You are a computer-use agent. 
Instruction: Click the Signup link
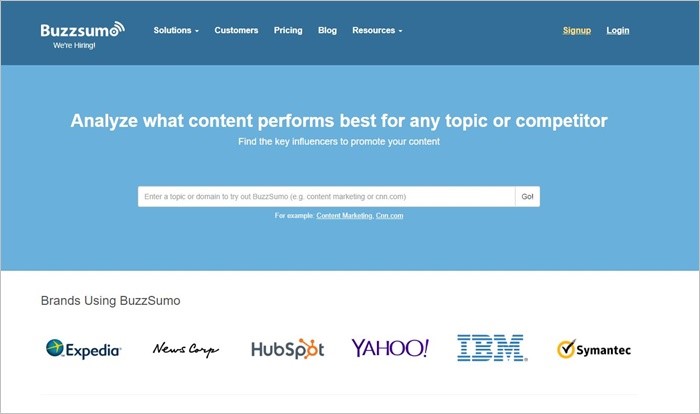pyautogui.click(x=577, y=30)
